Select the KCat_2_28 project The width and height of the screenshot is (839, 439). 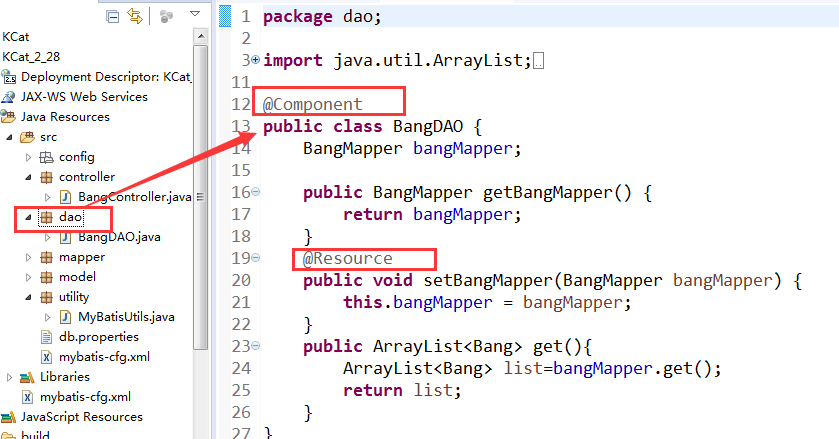click(x=31, y=57)
